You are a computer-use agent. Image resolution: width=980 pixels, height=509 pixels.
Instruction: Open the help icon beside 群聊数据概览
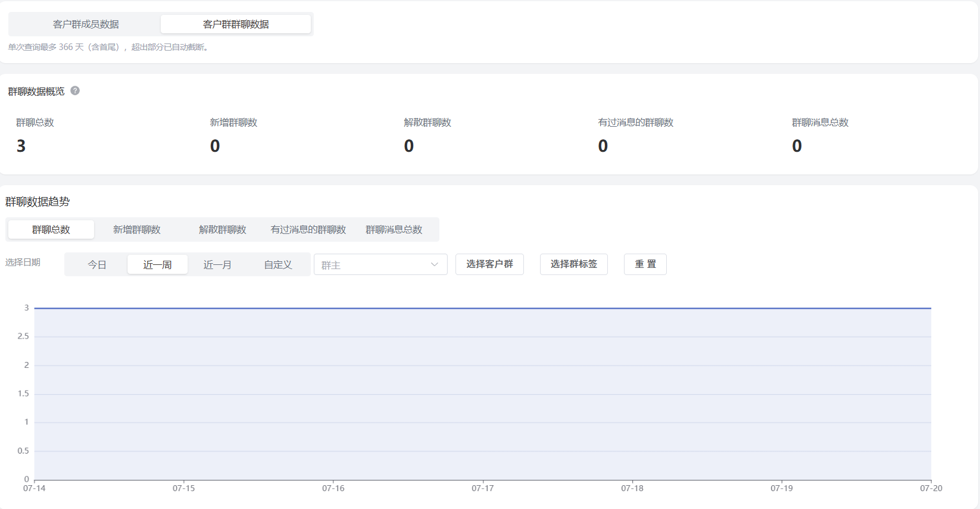point(75,90)
